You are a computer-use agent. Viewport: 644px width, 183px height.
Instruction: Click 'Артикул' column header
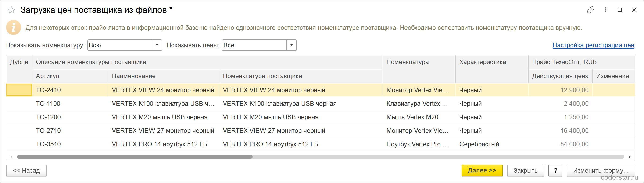pos(70,76)
